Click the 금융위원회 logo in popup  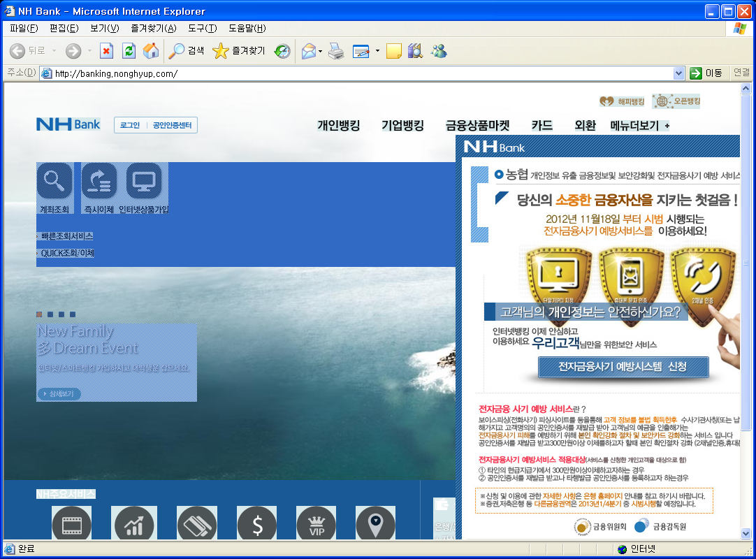point(600,526)
